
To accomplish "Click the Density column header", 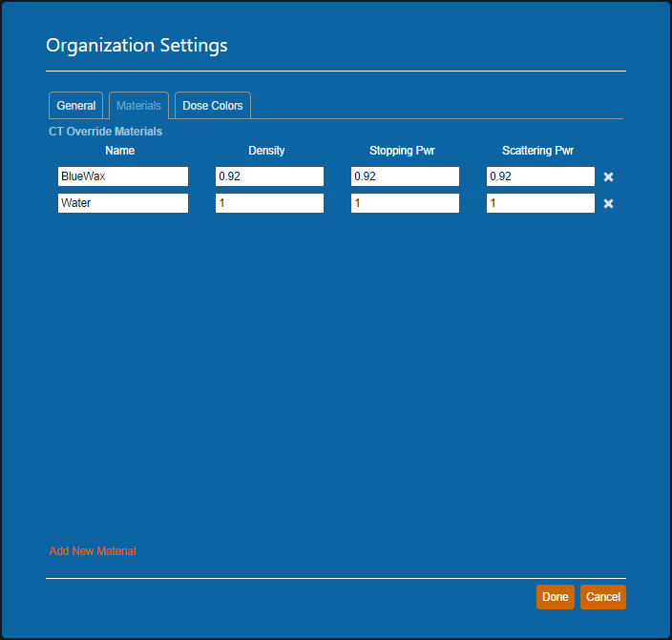I will click(x=266, y=151).
